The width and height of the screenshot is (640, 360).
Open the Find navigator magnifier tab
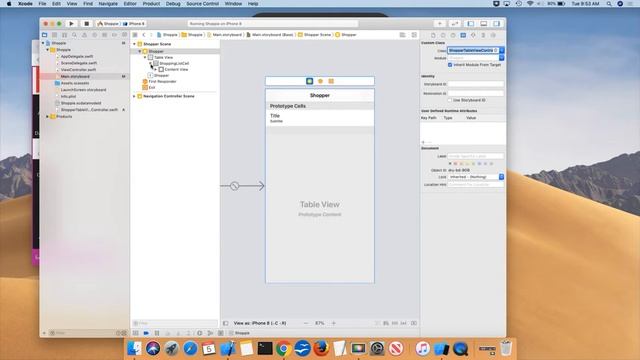click(x=74, y=35)
